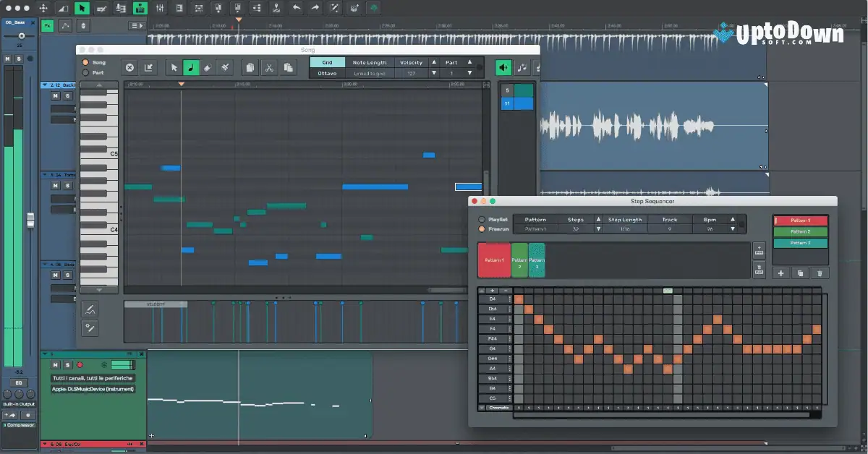This screenshot has width=868, height=454.
Task: Click the magic wand icon in the top toolbar
Action: coord(335,9)
